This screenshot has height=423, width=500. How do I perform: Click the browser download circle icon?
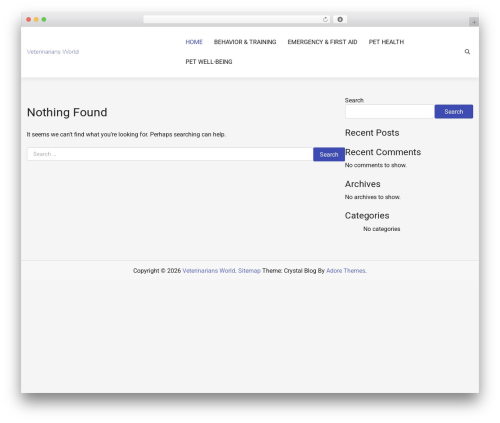tap(340, 20)
